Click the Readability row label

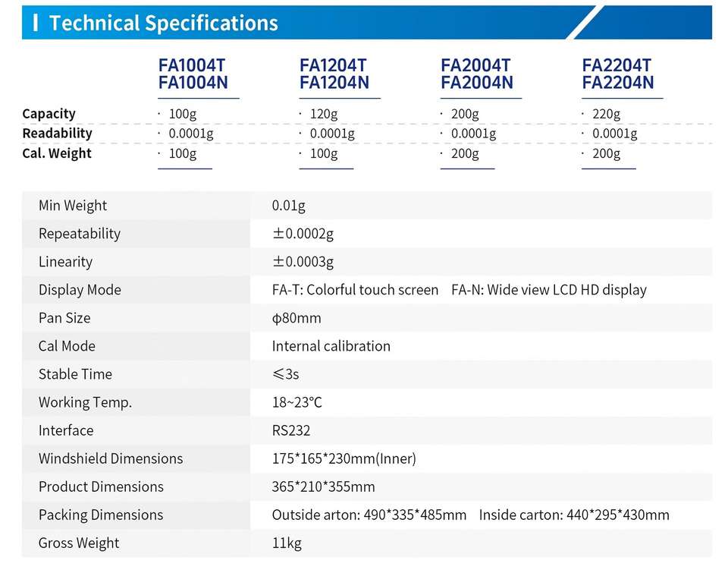(x=57, y=134)
